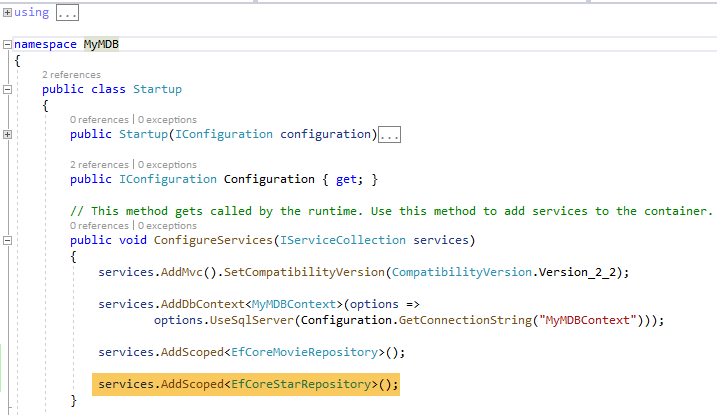This screenshot has height=415, width=717.
Task: Collapse the Startup class outline
Action: click(x=7, y=89)
